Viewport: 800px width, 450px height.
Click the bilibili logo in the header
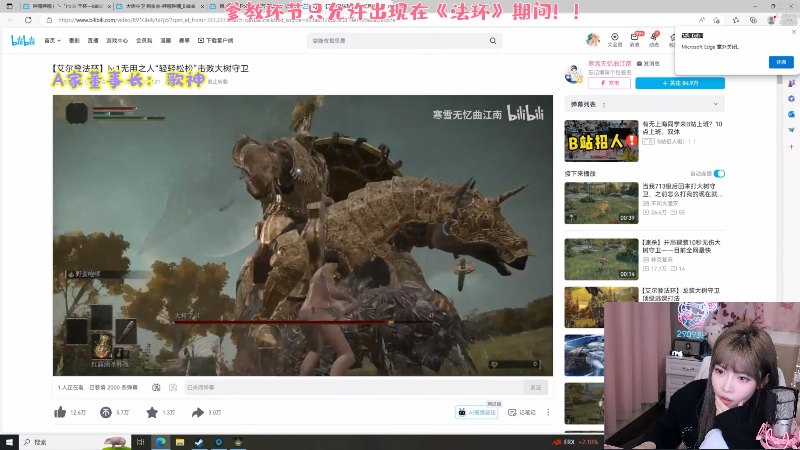point(23,40)
